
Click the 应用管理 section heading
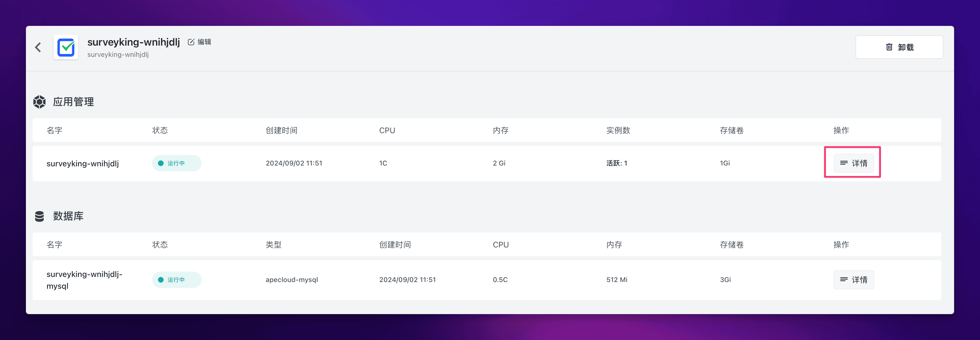click(73, 102)
